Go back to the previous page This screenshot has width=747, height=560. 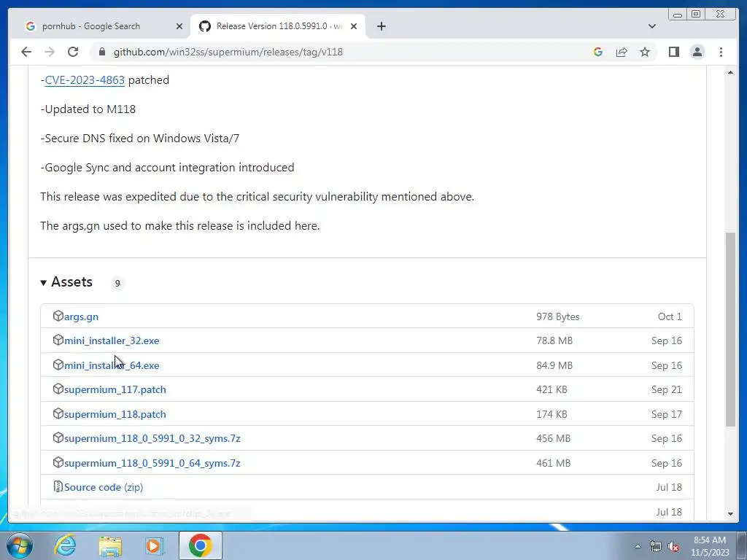[26, 52]
